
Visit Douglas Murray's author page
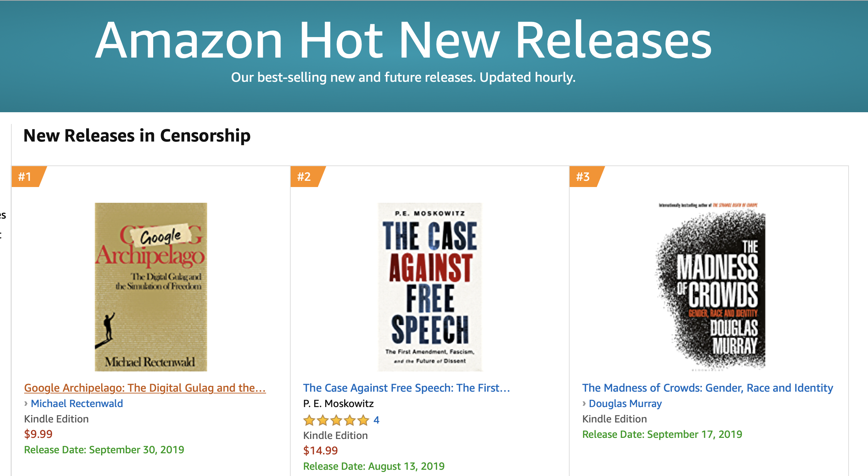[x=625, y=403]
